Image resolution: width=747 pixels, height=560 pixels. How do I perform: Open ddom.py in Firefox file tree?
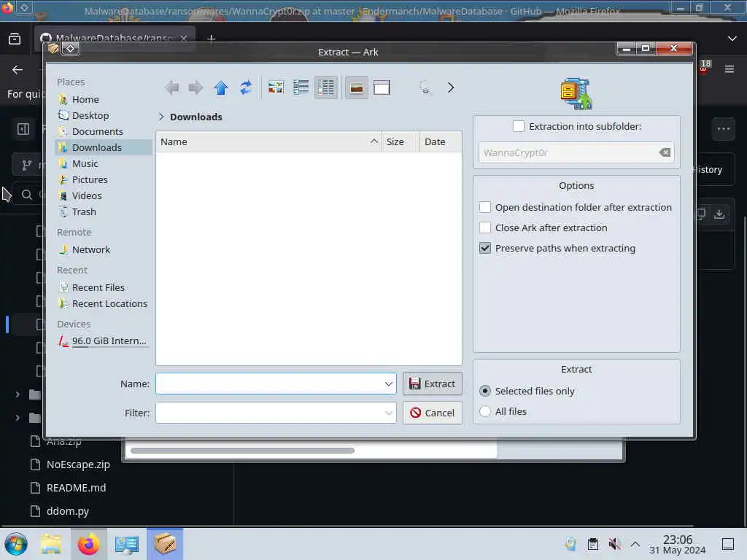click(x=68, y=511)
